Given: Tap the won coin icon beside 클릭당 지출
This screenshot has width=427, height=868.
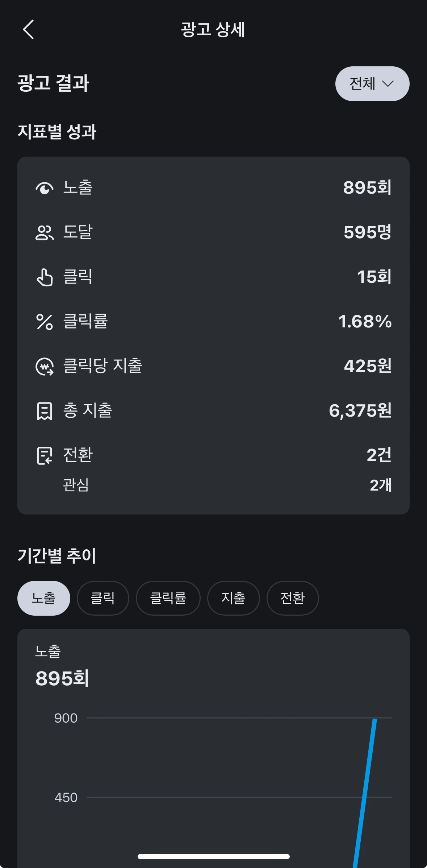Looking at the screenshot, I should pyautogui.click(x=45, y=367).
